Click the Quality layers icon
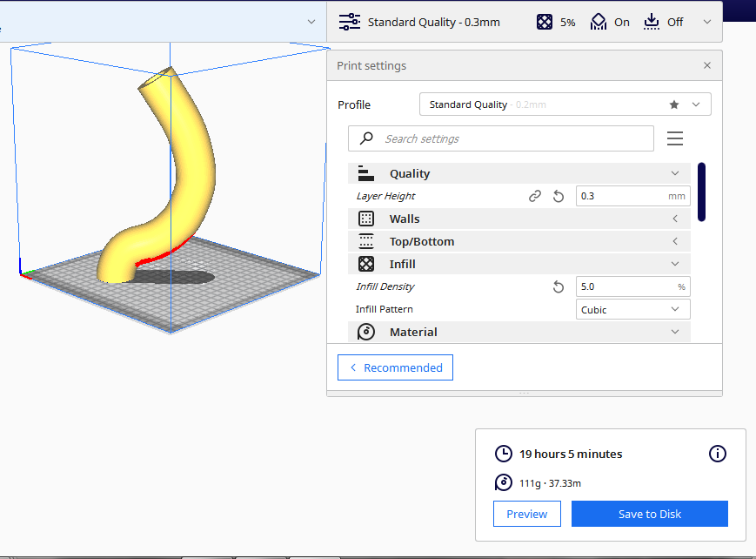 tap(366, 173)
